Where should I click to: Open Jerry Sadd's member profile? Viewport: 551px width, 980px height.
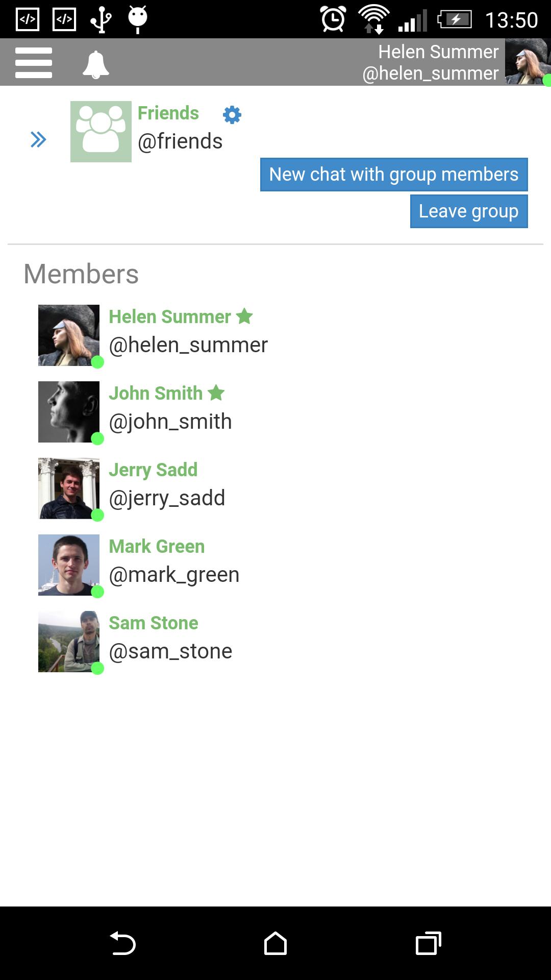153,470
